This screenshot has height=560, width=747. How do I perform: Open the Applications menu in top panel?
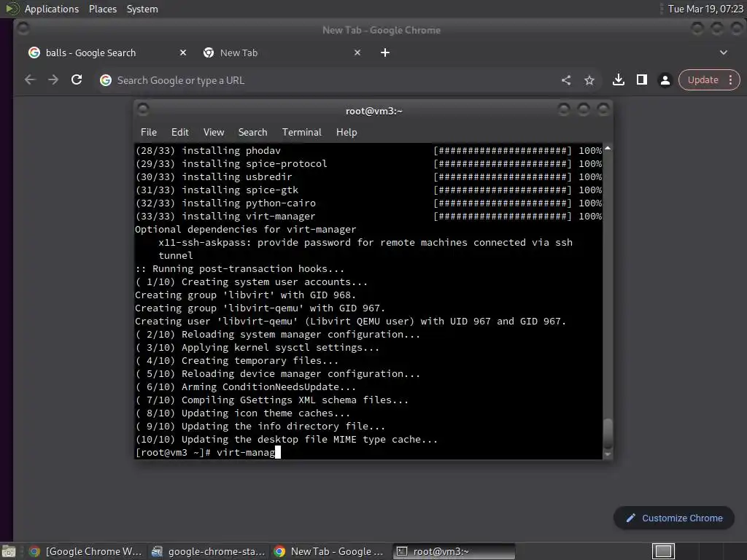[x=52, y=9]
